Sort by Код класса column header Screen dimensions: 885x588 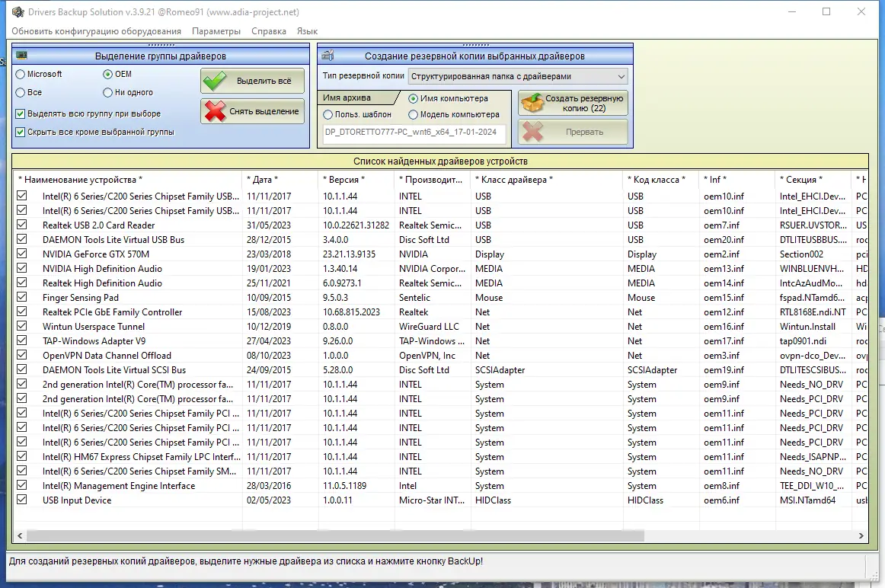(662, 180)
